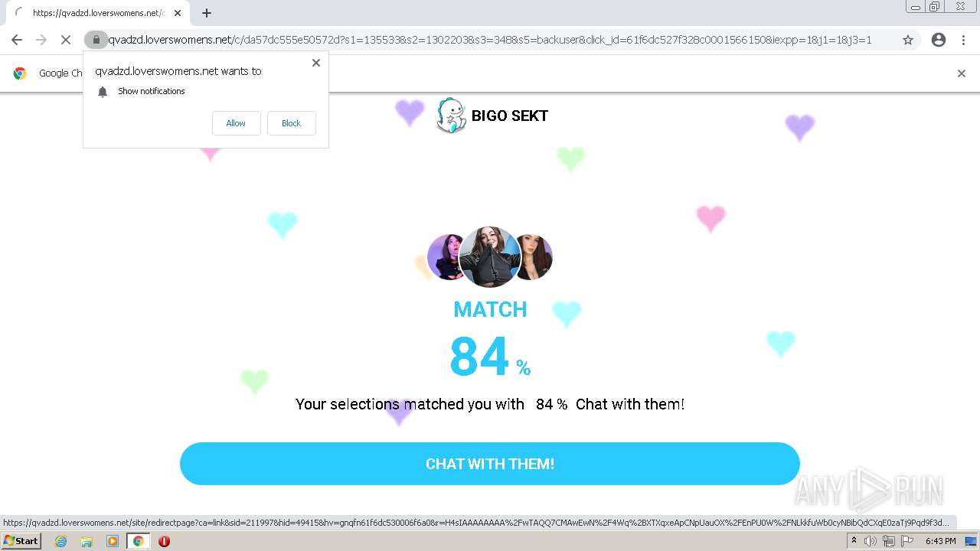980x551 pixels.
Task: Stop loading the page with the X button
Action: tap(66, 40)
